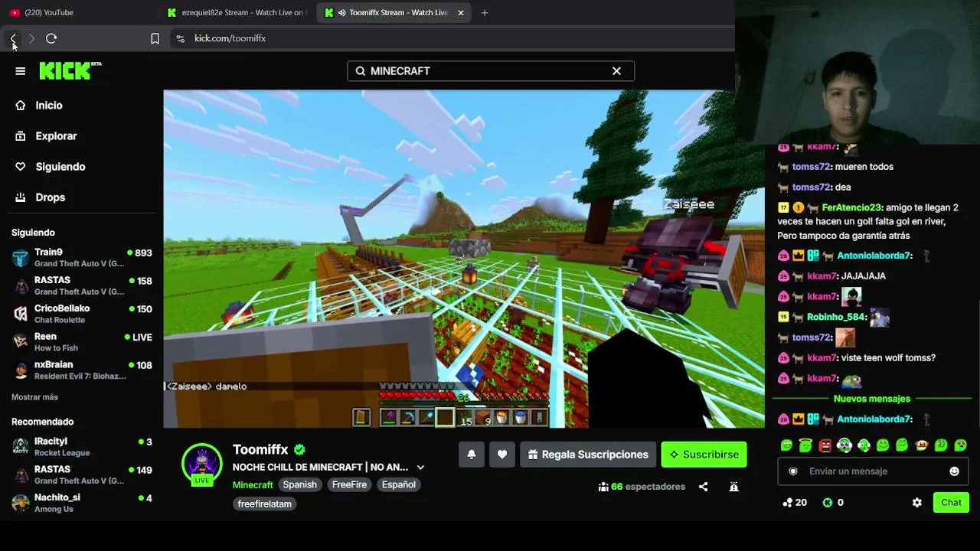
Task: Reload the page with the refresh icon
Action: 51,38
